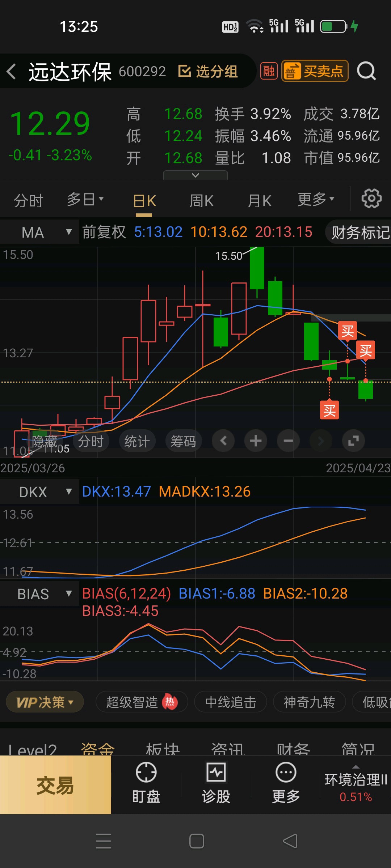Tap the 12.29 current price
391x868 pixels.
(50, 124)
